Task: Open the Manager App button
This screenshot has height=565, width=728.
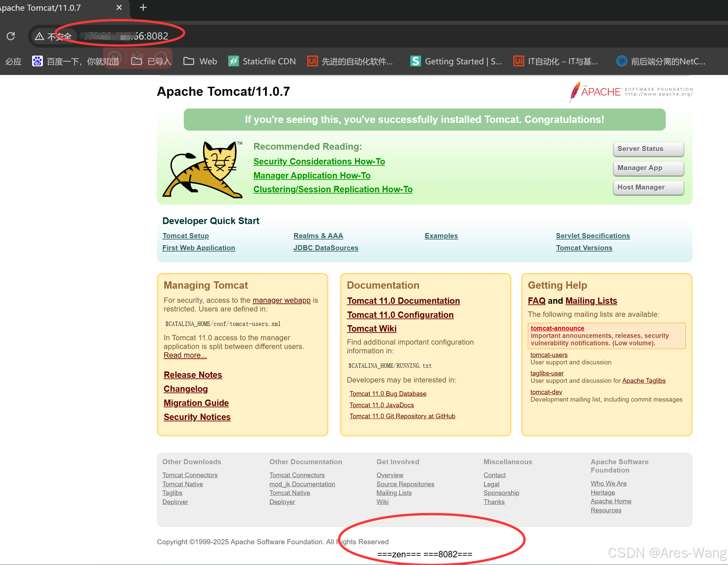Action: click(648, 168)
